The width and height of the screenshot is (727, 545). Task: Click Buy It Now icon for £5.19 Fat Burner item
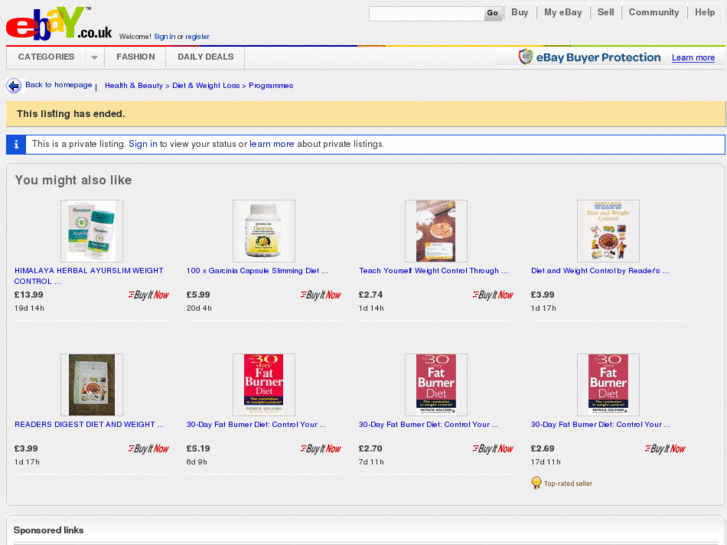(321, 449)
